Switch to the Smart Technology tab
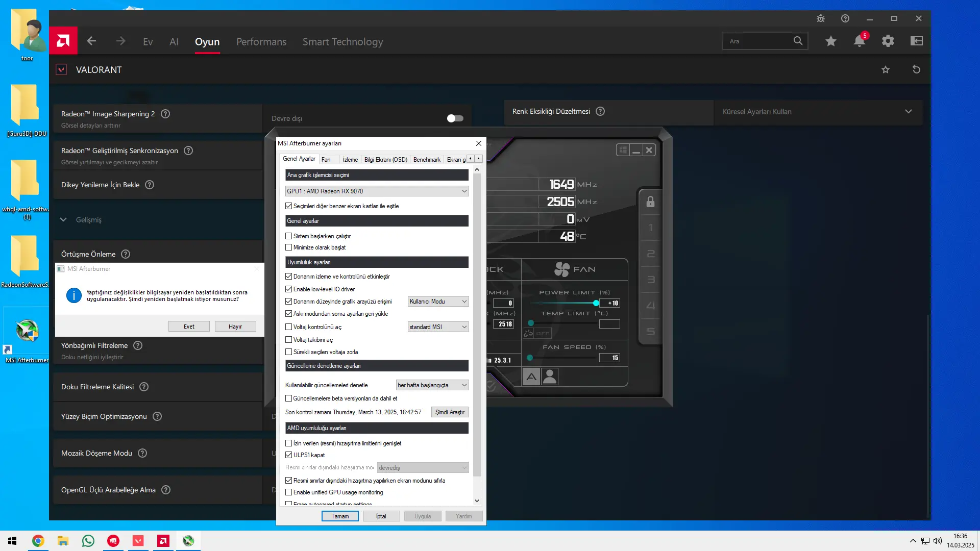980x551 pixels. tap(342, 42)
